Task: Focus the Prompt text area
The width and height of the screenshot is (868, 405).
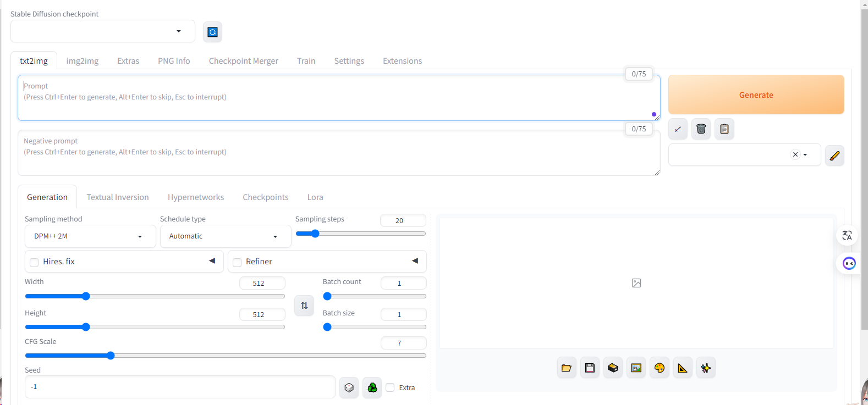Action: [339, 98]
